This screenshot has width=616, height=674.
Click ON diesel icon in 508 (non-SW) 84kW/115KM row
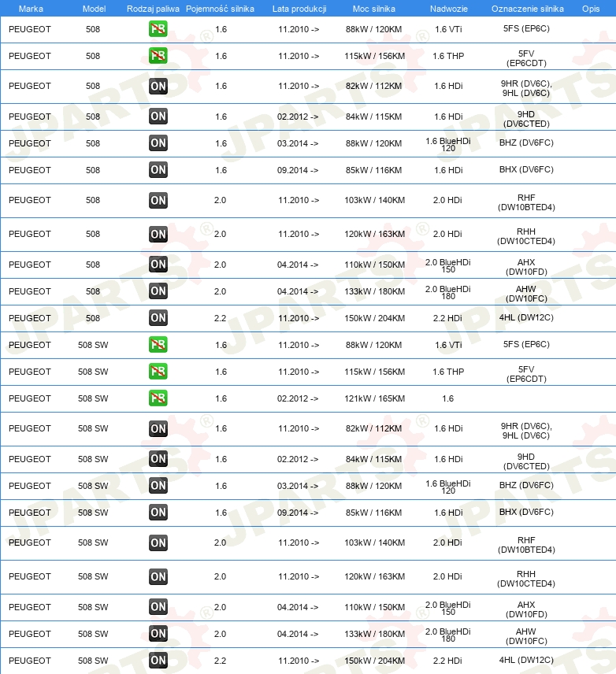[158, 116]
